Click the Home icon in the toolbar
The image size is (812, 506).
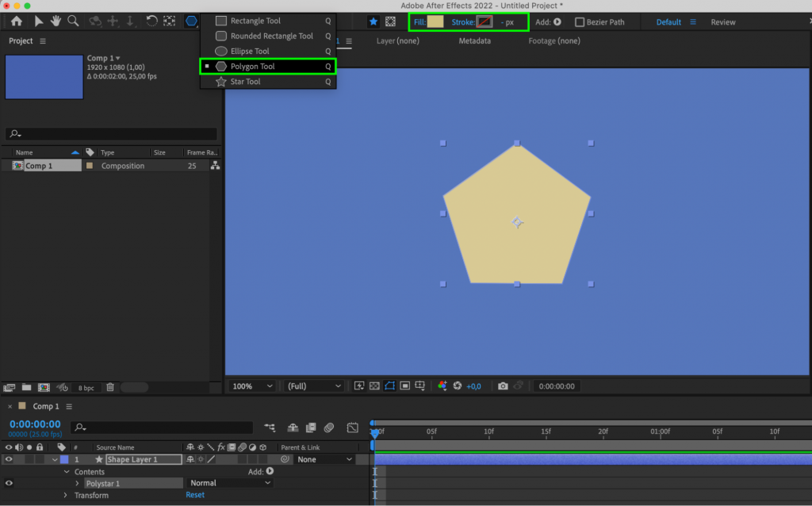pos(17,21)
